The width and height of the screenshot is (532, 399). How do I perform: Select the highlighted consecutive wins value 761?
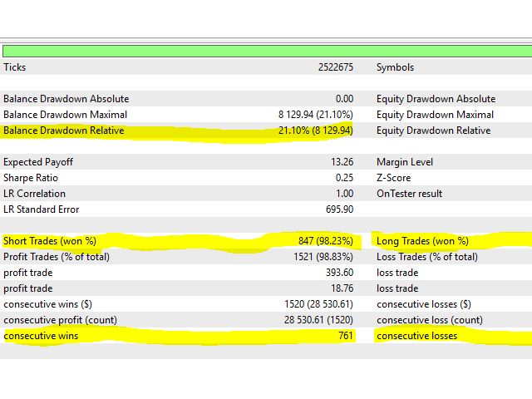345,337
